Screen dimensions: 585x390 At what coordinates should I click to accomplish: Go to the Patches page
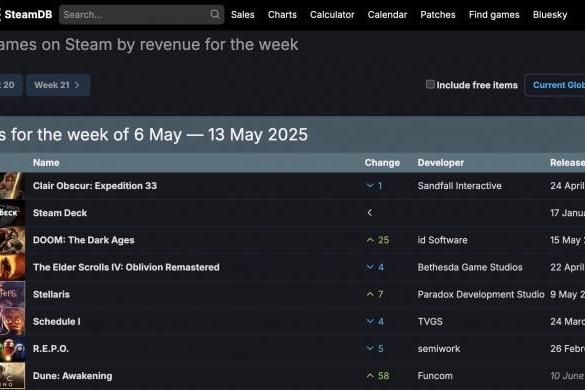(438, 15)
